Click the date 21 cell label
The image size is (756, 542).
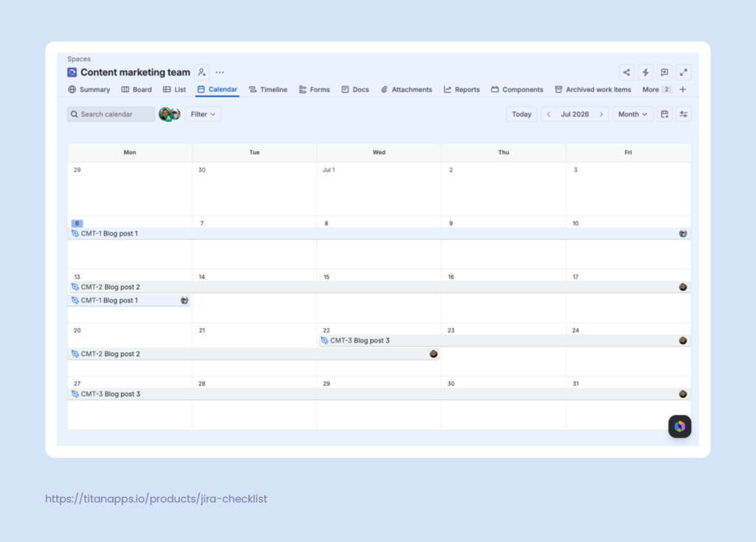click(x=202, y=330)
